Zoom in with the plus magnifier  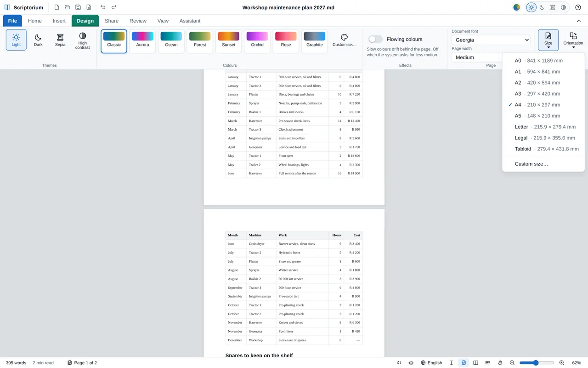(562, 363)
